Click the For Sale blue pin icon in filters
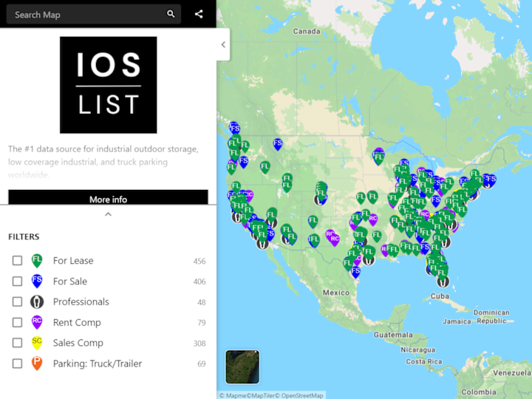 pyautogui.click(x=37, y=282)
